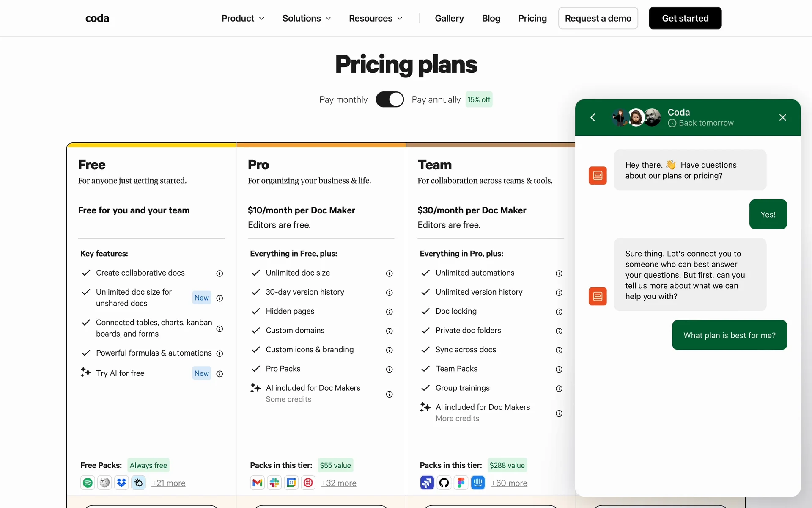Toggle the monthly/annual billing switch
The height and width of the screenshot is (508, 812).
click(x=390, y=99)
